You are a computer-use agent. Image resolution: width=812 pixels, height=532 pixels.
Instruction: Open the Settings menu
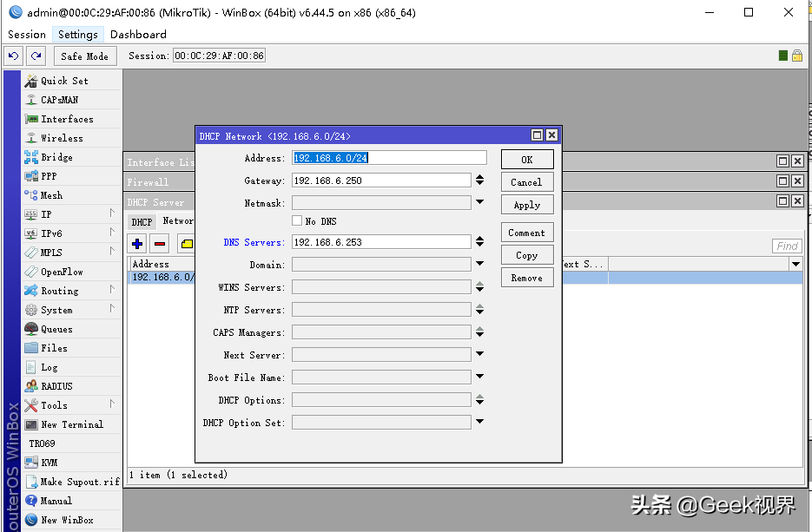[x=77, y=34]
